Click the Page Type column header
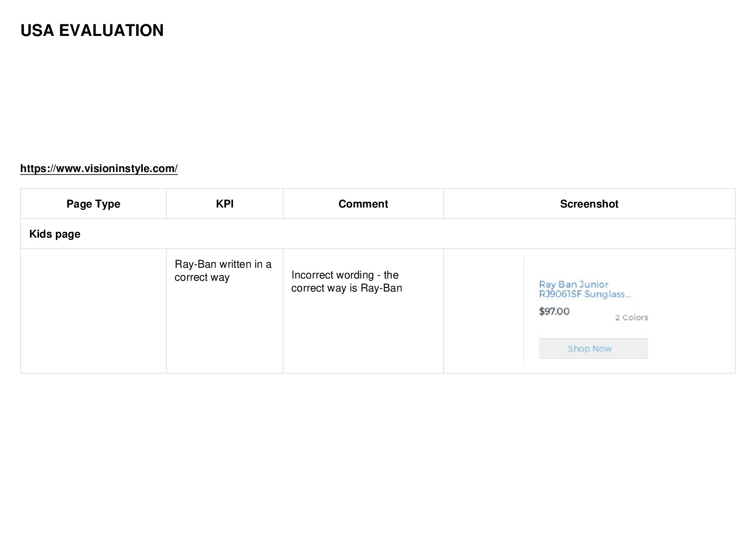The height and width of the screenshot is (535, 756). tap(93, 204)
